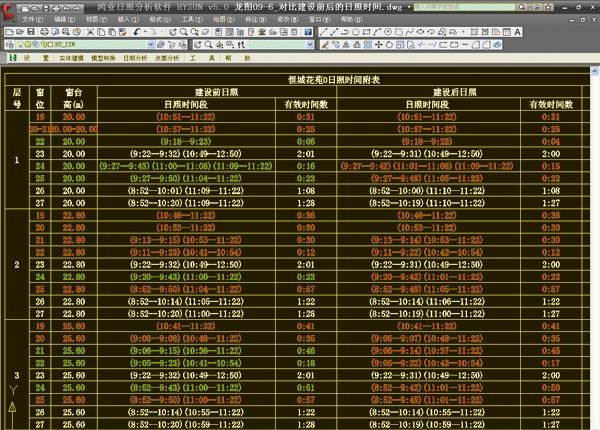Image resolution: width=600 pixels, height=430 pixels.
Task: Select the realtime Zoom magnifier tool
Action: (183, 32)
